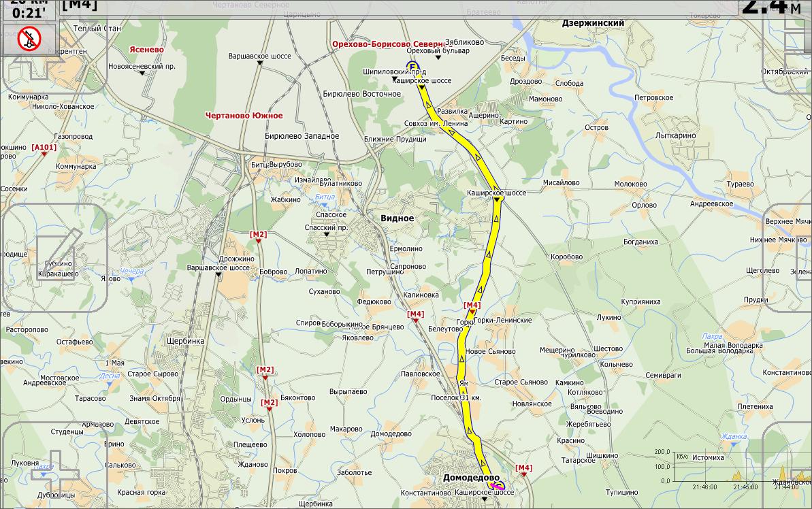The image size is (812, 509).
Task: Select the Лыткарино town label
Action: pos(675,135)
